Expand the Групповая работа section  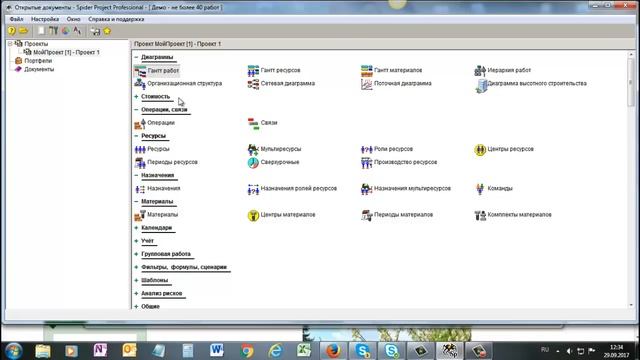136,254
